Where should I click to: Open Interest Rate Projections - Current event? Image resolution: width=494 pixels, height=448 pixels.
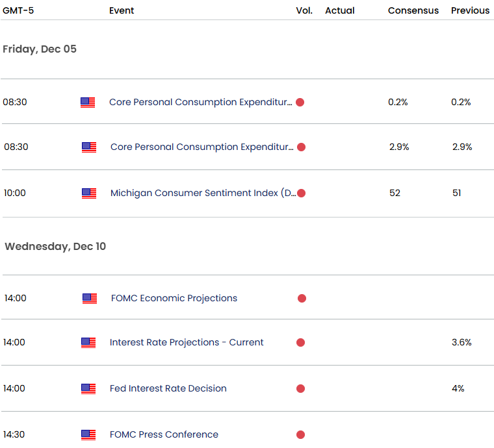pos(187,342)
